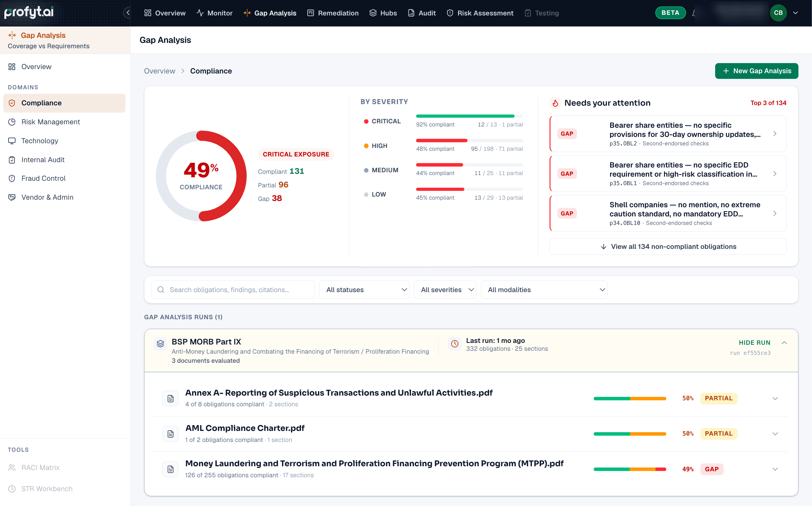Click the Audit document icon
The width and height of the screenshot is (812, 506).
click(x=411, y=13)
